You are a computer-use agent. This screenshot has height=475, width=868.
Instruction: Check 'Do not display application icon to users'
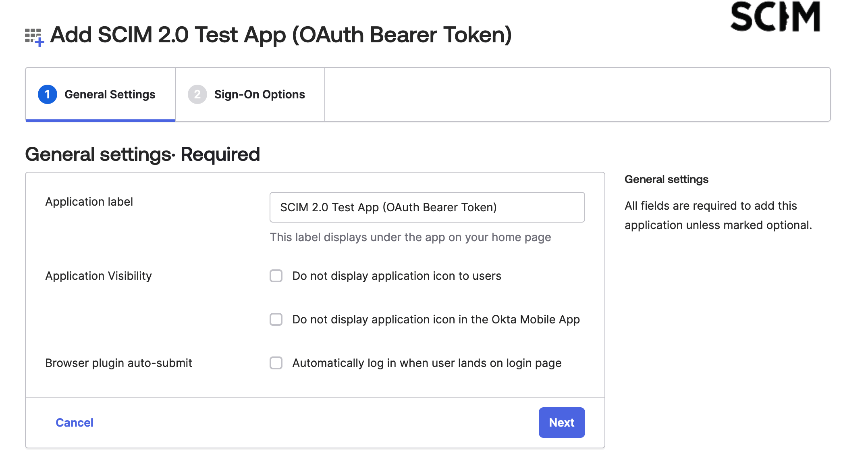tap(276, 276)
